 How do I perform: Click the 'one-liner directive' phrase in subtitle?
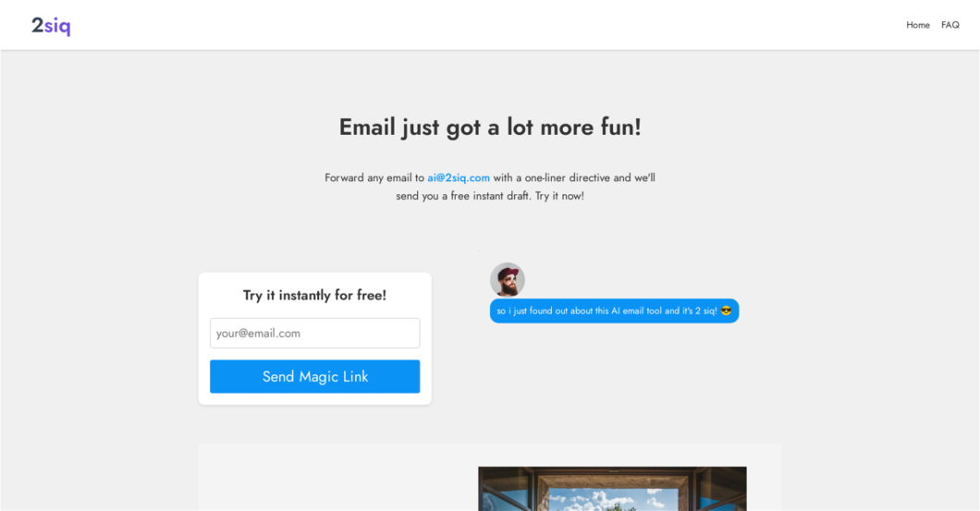tap(568, 177)
